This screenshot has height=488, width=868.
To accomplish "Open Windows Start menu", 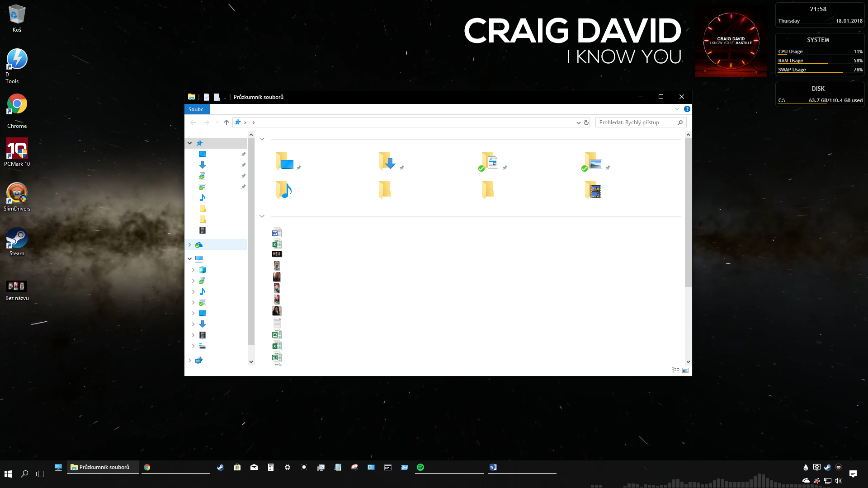I will click(x=8, y=474).
